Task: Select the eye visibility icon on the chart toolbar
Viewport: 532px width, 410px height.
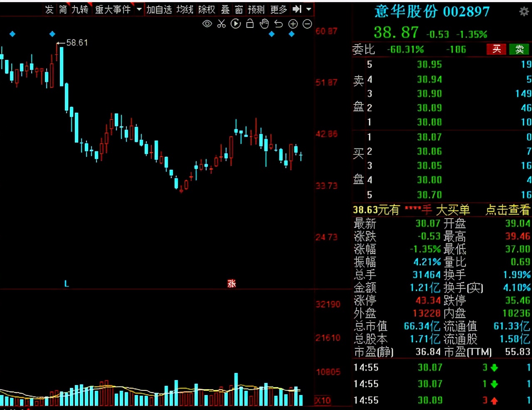Action: click(207, 24)
